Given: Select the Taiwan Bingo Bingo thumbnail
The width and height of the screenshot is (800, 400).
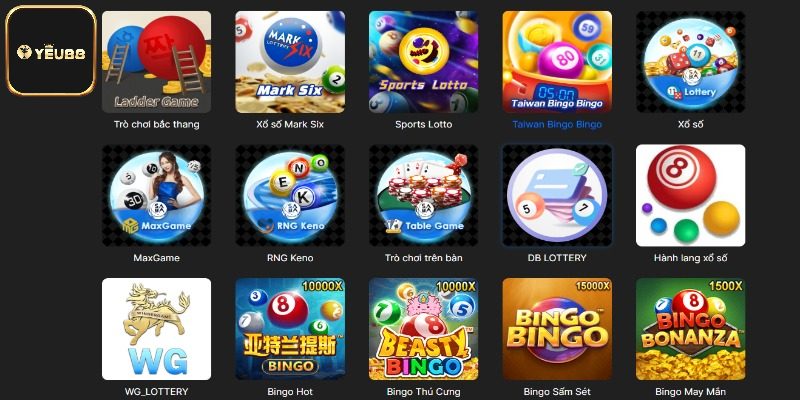Looking at the screenshot, I should [557, 62].
